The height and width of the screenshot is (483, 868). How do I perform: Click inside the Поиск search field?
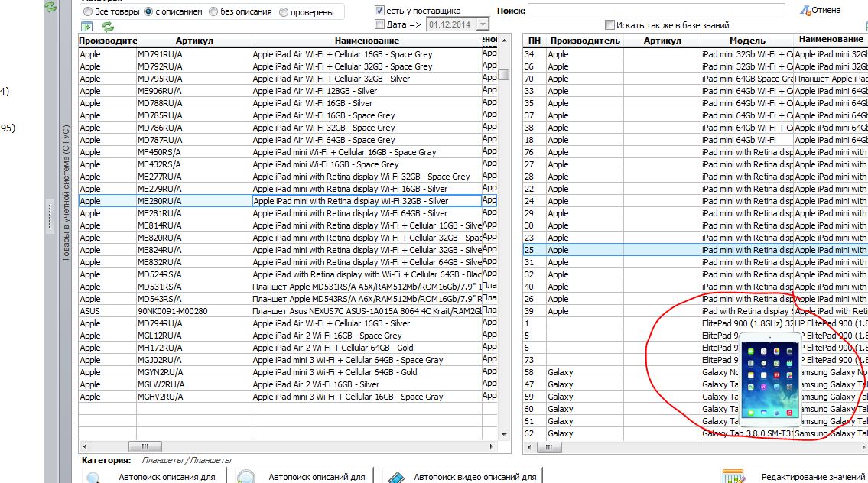tap(656, 11)
